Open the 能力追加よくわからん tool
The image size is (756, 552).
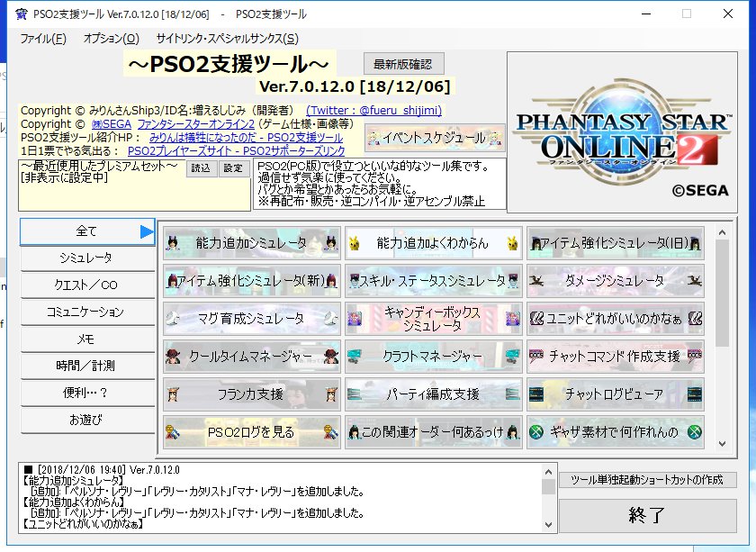click(433, 243)
